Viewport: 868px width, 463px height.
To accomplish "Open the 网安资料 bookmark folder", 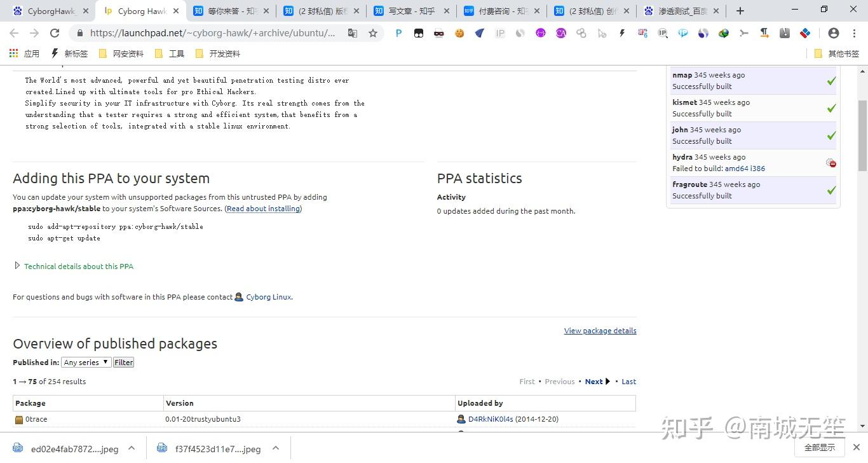I will tap(121, 54).
